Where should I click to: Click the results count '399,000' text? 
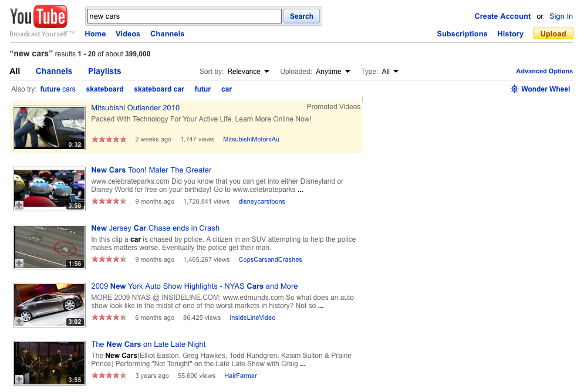[x=137, y=53]
